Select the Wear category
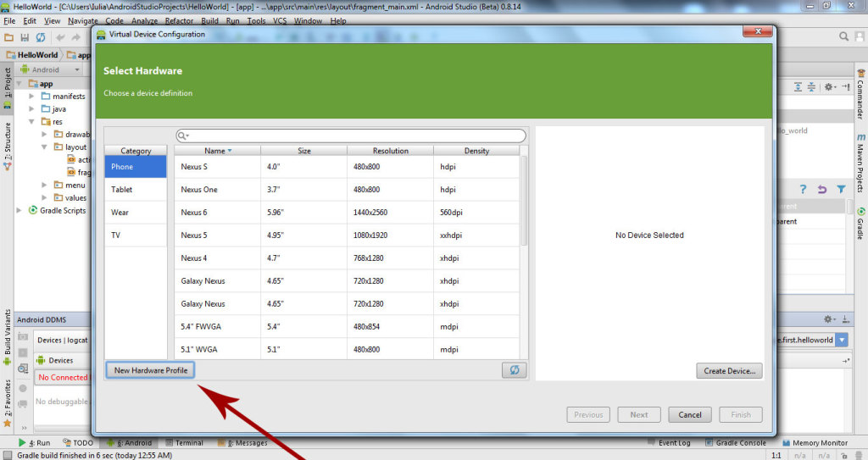The image size is (868, 460). (x=136, y=212)
